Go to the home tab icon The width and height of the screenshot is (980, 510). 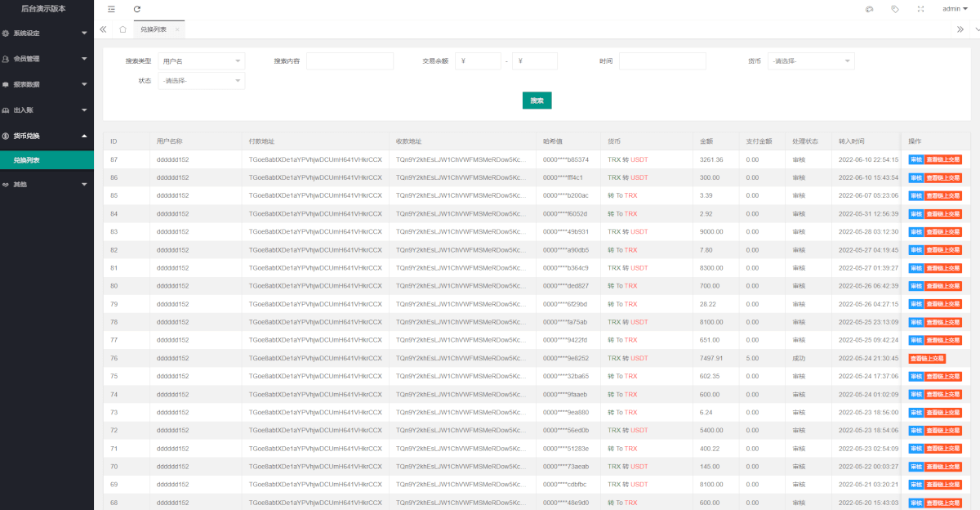[122, 29]
